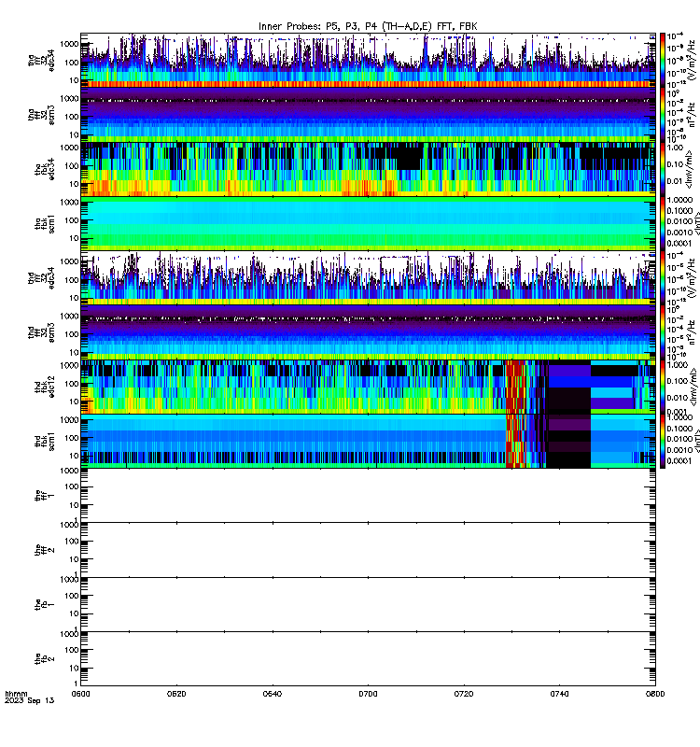Screen dimensions: 700x747
Task: Select the 0600 time axis label
Action: coord(80,694)
